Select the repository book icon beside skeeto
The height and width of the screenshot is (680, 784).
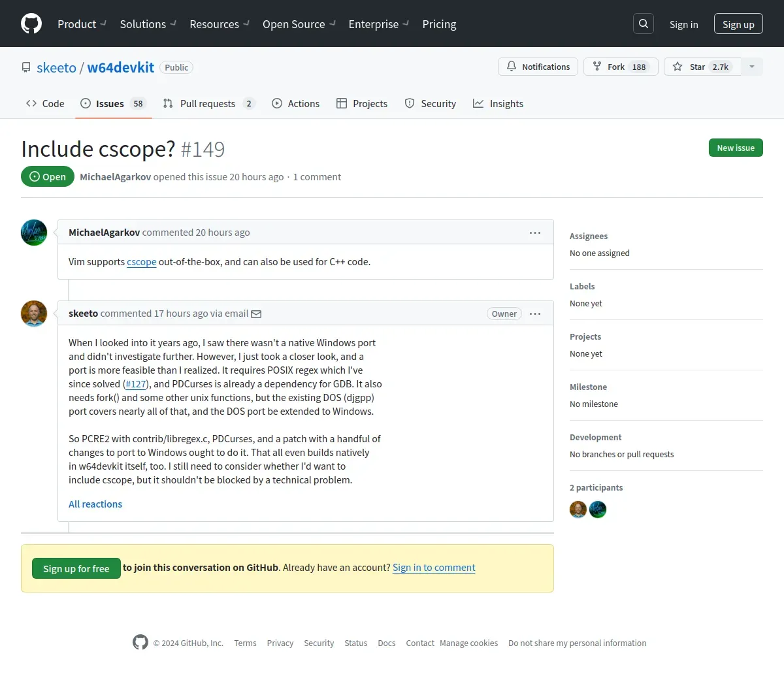coord(26,67)
